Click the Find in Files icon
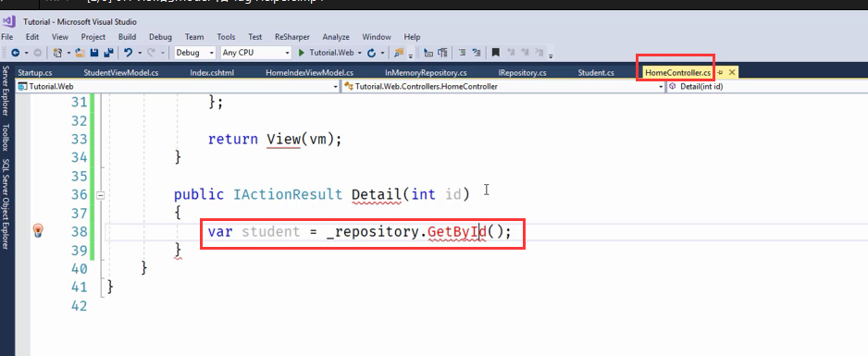 (399, 53)
